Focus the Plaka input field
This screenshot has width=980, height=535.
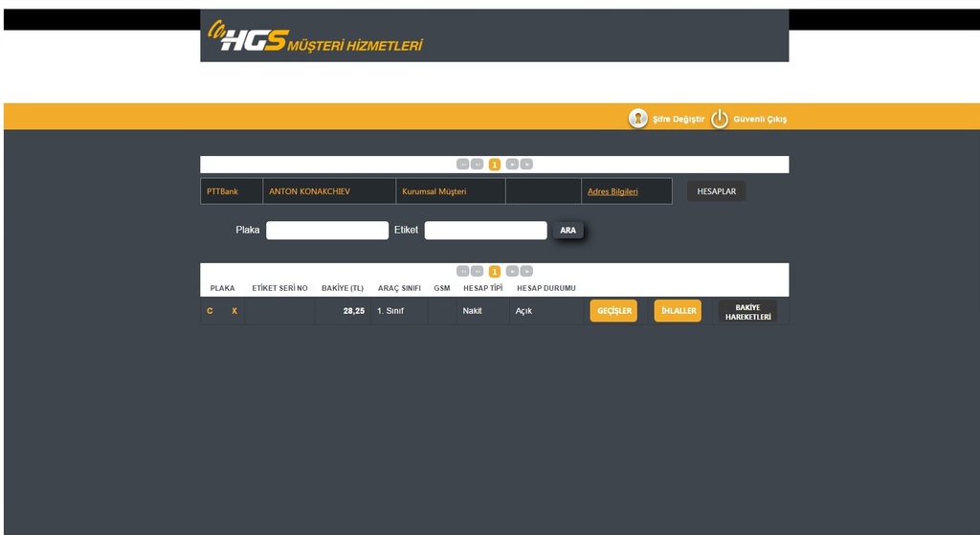pos(327,231)
